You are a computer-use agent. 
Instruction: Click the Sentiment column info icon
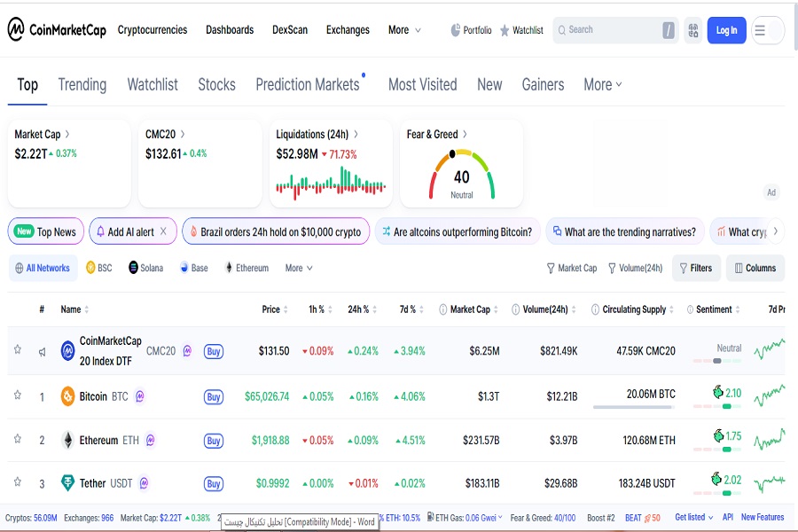pos(690,309)
